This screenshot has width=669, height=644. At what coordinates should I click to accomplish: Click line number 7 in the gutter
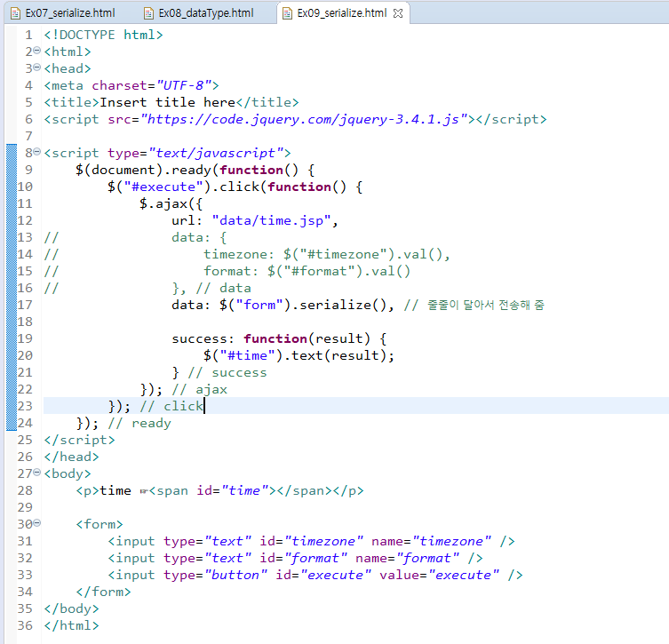pyautogui.click(x=28, y=136)
